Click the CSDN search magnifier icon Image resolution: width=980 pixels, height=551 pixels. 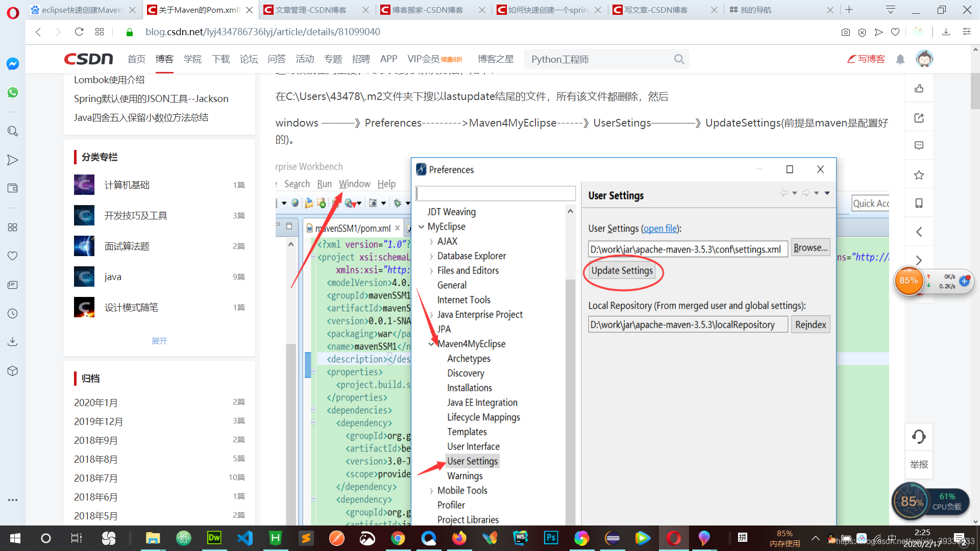[679, 59]
